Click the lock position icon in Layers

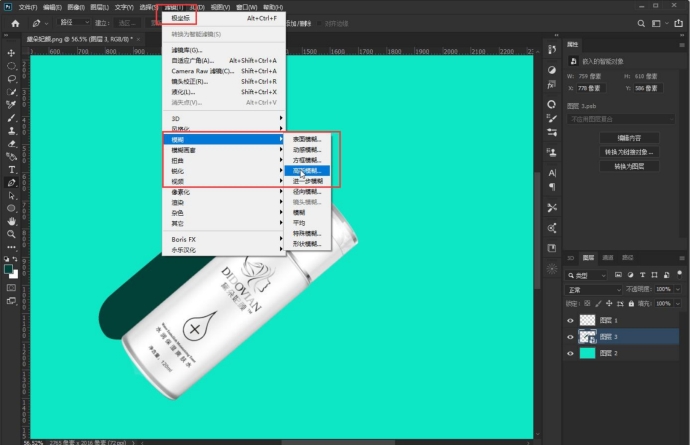pos(609,304)
